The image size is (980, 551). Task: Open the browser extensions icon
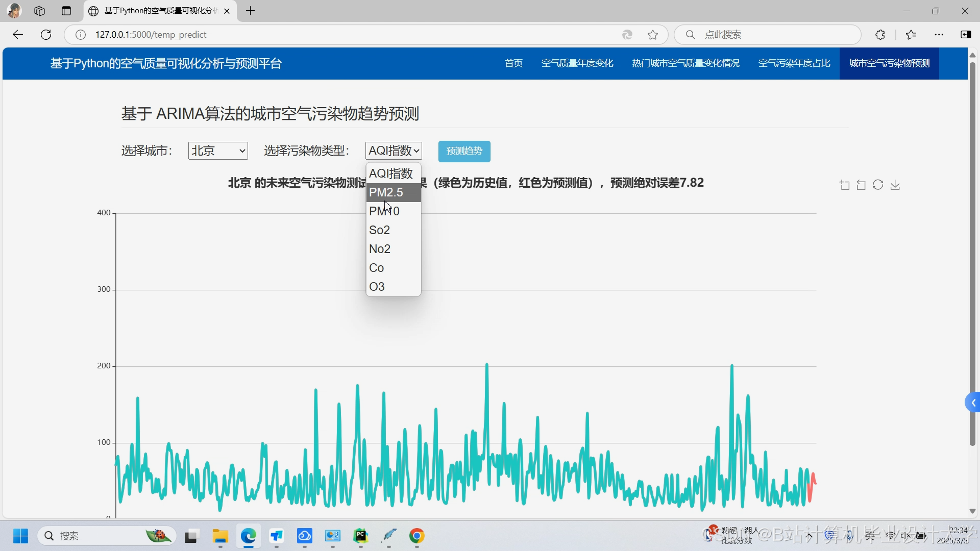[880, 35]
